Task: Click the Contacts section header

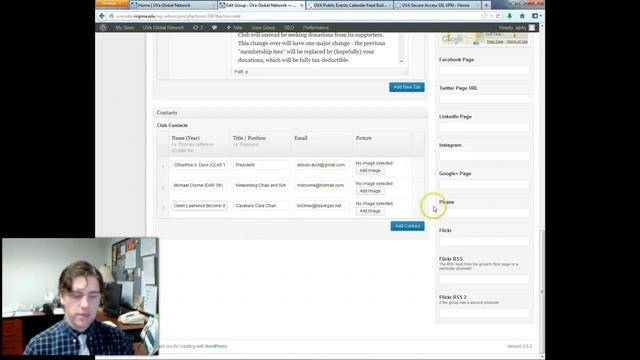Action: (x=291, y=113)
